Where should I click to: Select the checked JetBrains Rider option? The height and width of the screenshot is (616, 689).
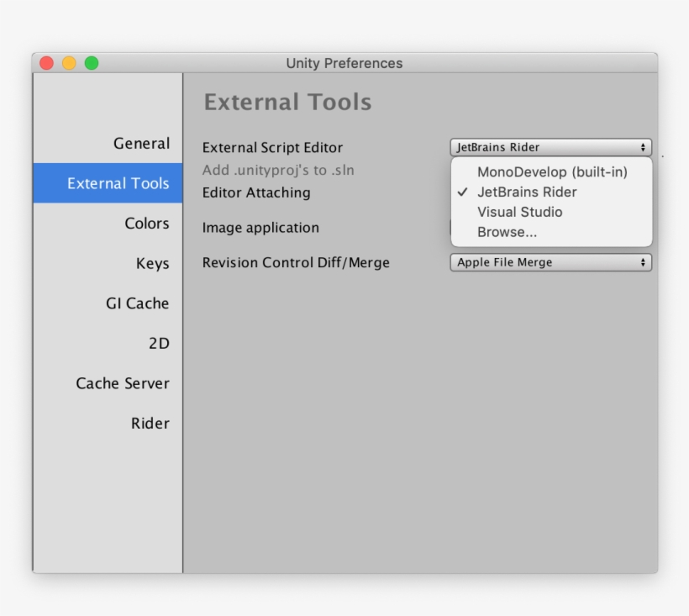(552, 192)
